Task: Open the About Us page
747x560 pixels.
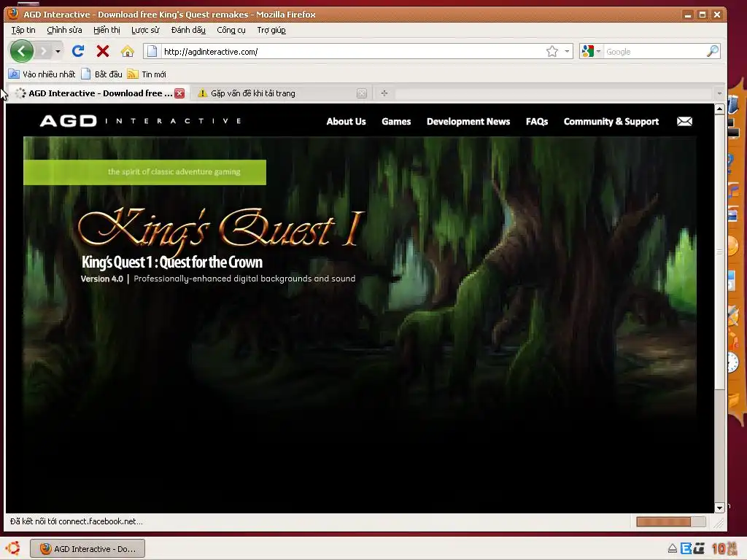Action: 347,122
